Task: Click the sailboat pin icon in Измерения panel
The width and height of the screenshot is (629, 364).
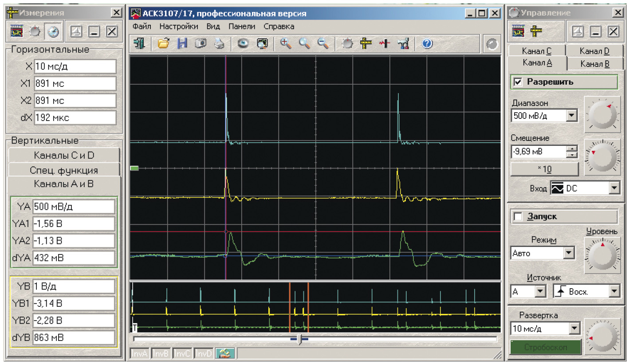Action: pyautogui.click(x=76, y=31)
